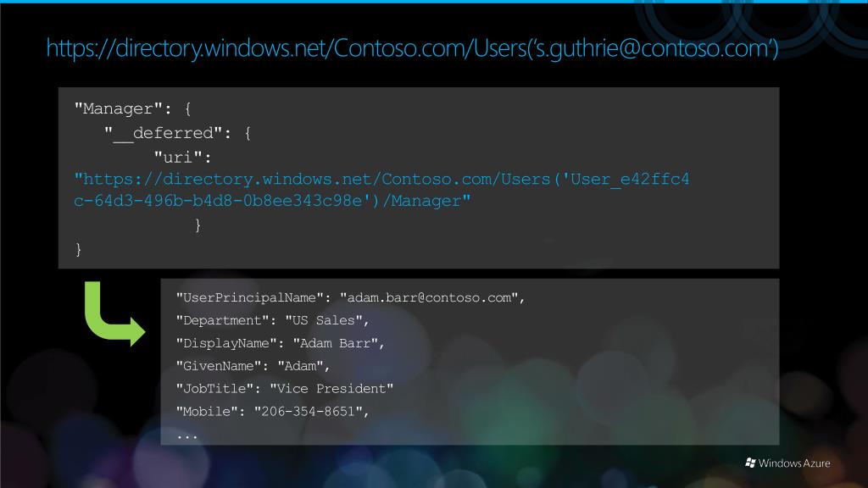
Task: Select the "__deferred": { line
Action: (178, 133)
